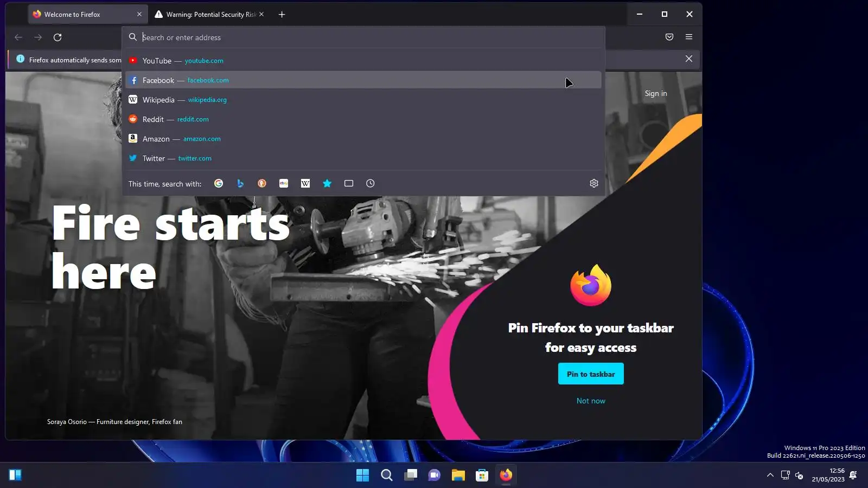
Task: Open Task View on taskbar
Action: tap(411, 475)
